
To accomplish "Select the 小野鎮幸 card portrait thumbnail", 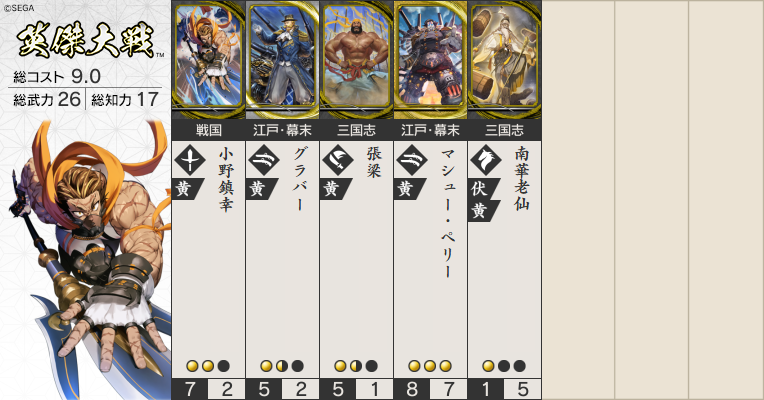I will pyautogui.click(x=208, y=59).
